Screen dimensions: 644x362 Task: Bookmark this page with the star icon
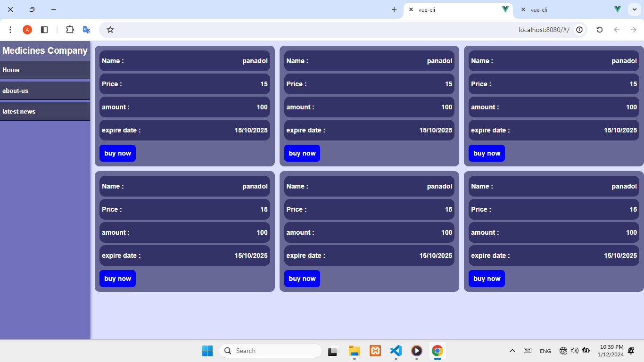coord(110,30)
